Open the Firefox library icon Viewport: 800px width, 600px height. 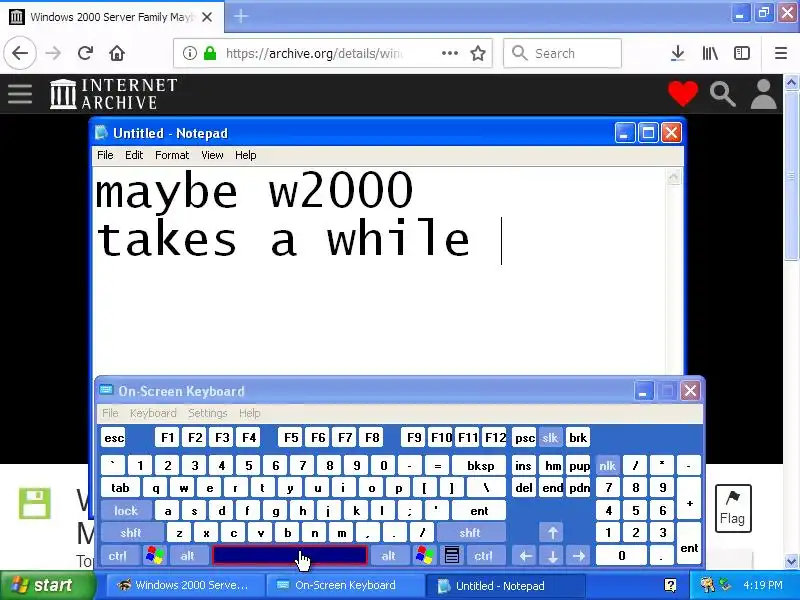[710, 53]
